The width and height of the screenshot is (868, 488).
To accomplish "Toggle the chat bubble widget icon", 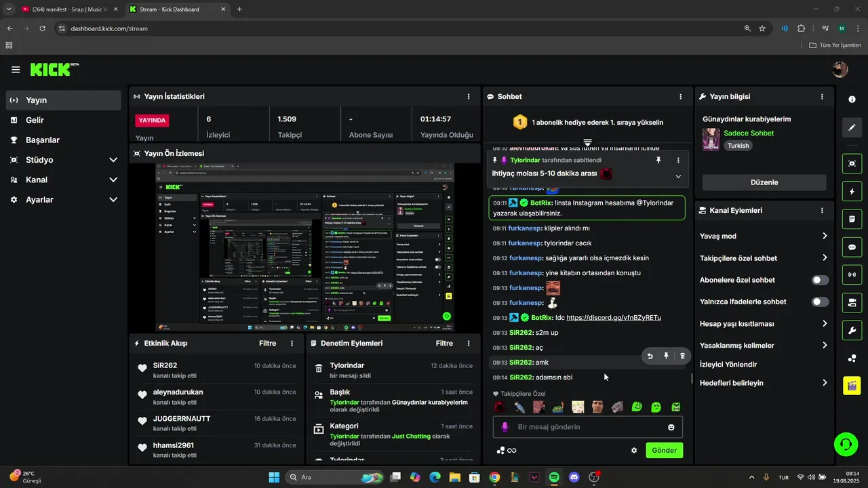I will pyautogui.click(x=852, y=247).
